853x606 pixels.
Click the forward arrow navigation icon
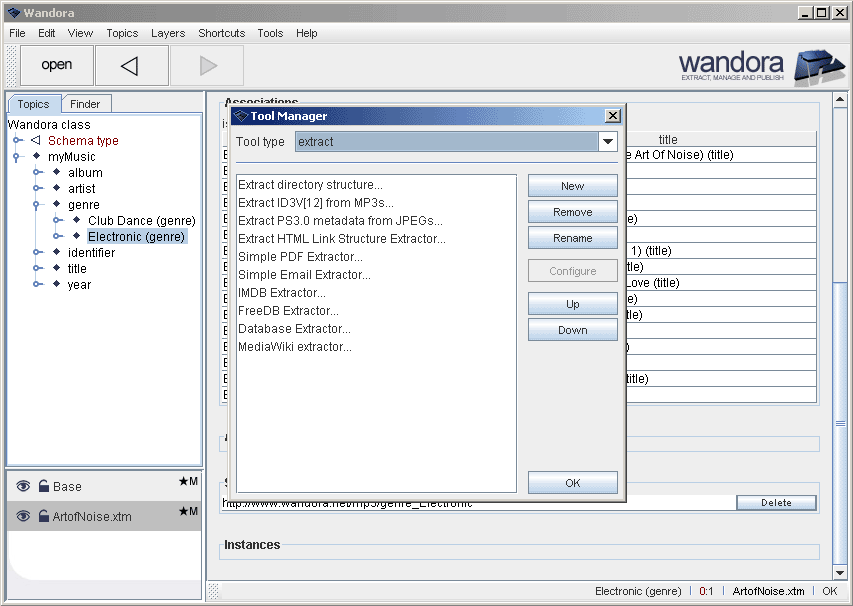click(x=208, y=66)
